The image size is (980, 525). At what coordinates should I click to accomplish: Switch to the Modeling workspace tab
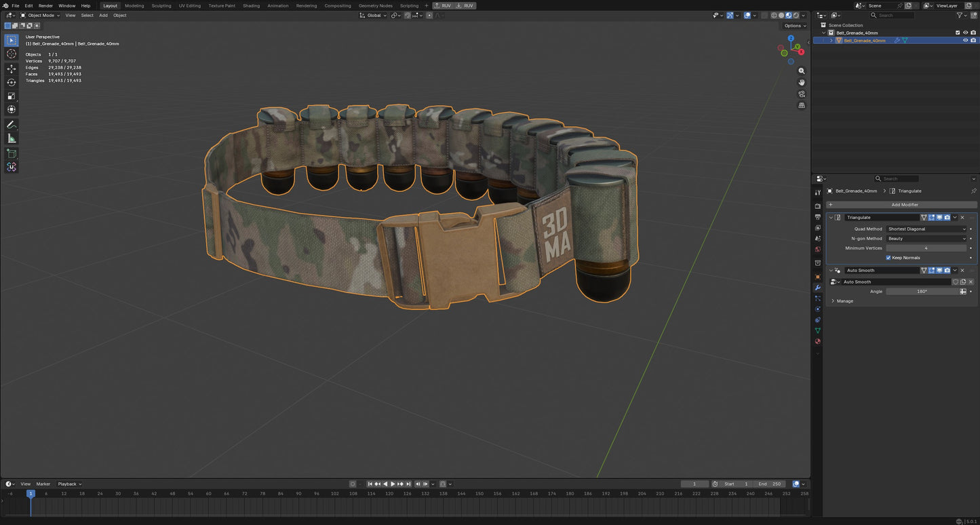coord(134,5)
